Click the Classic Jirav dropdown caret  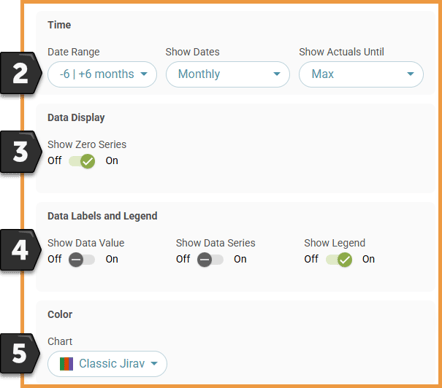tap(154, 364)
